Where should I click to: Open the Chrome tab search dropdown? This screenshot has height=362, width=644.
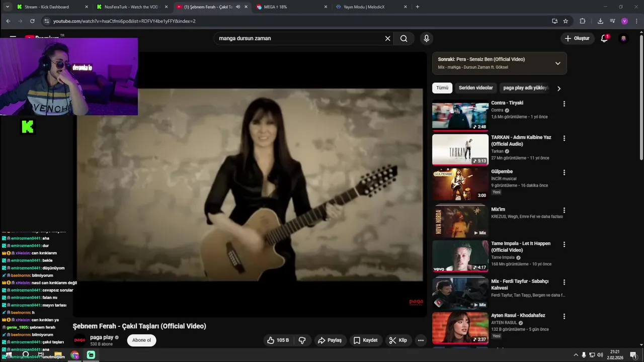(7, 7)
